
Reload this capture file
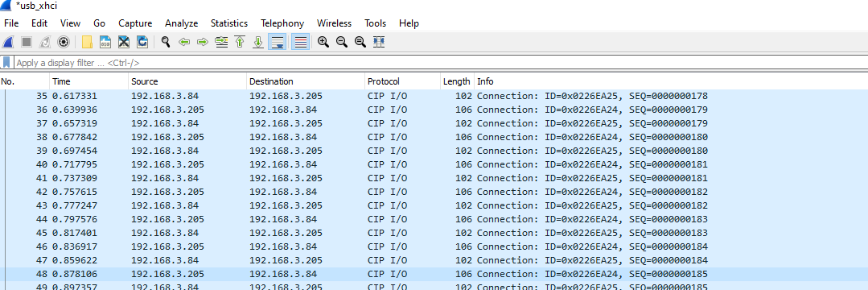tap(142, 42)
